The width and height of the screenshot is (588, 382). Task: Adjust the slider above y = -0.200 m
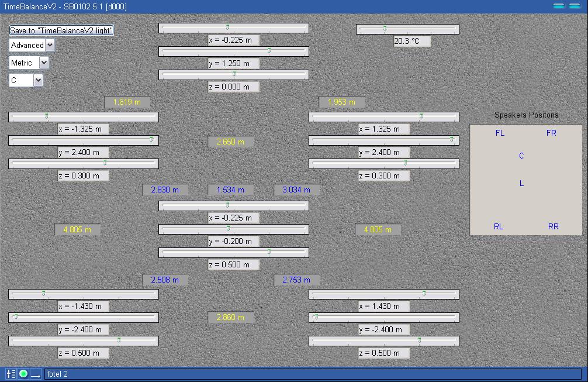pos(234,229)
